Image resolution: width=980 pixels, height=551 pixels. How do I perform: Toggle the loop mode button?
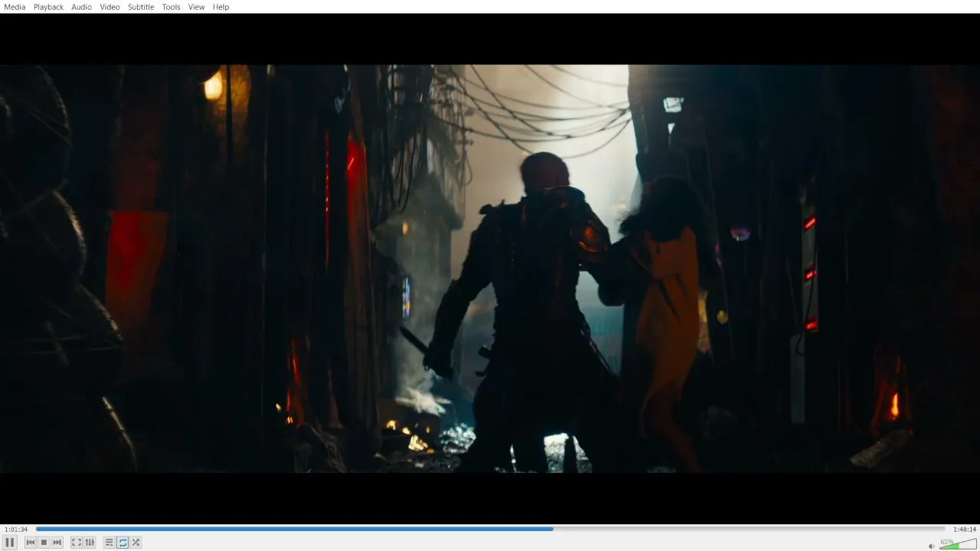coord(122,543)
